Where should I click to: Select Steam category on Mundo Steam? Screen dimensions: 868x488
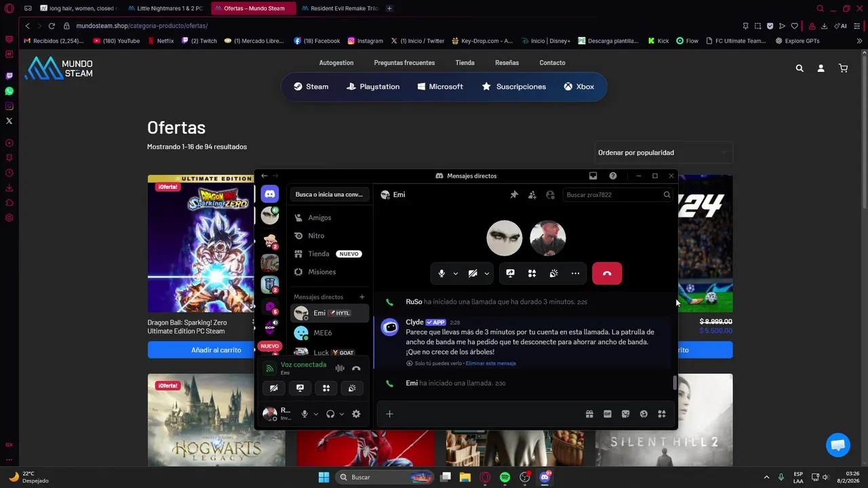pyautogui.click(x=311, y=87)
